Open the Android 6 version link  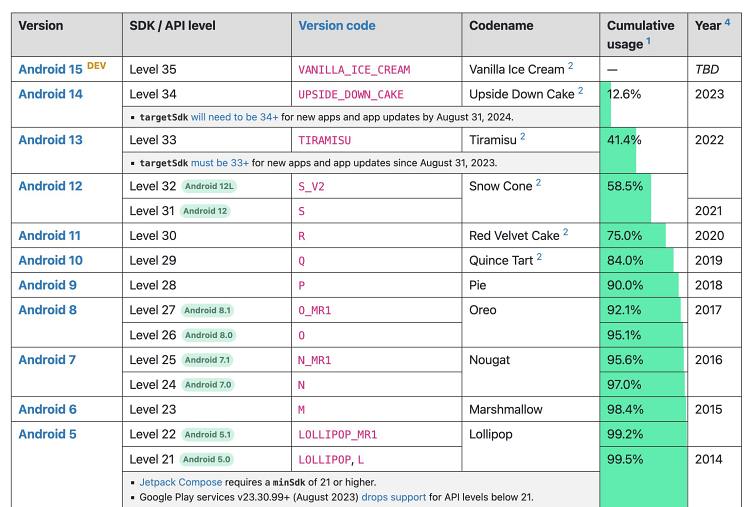[x=47, y=410]
